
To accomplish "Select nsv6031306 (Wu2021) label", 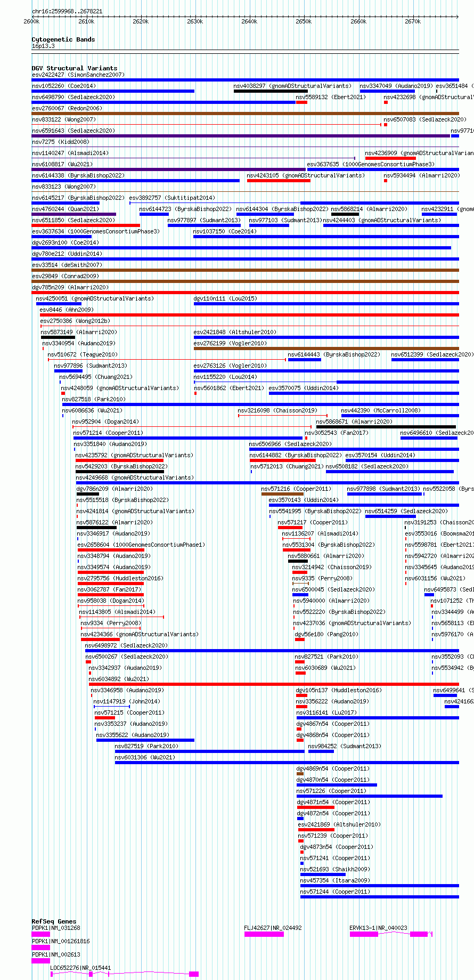I will [145, 757].
